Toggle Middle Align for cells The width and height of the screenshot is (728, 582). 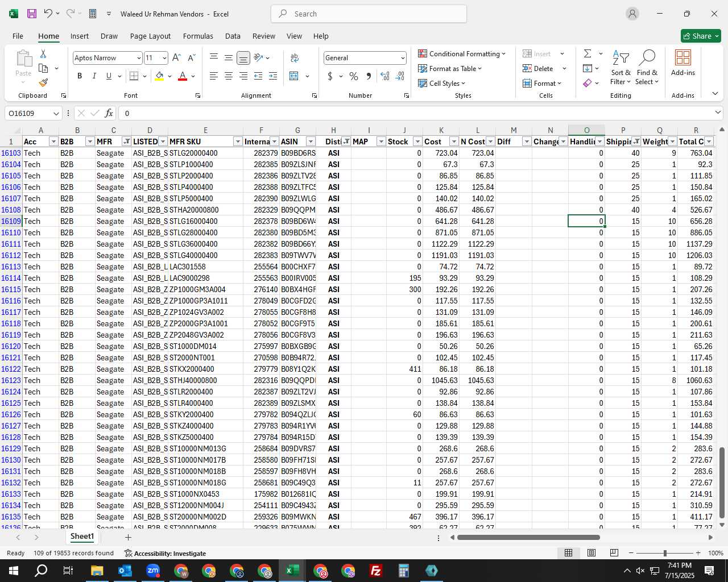click(228, 57)
